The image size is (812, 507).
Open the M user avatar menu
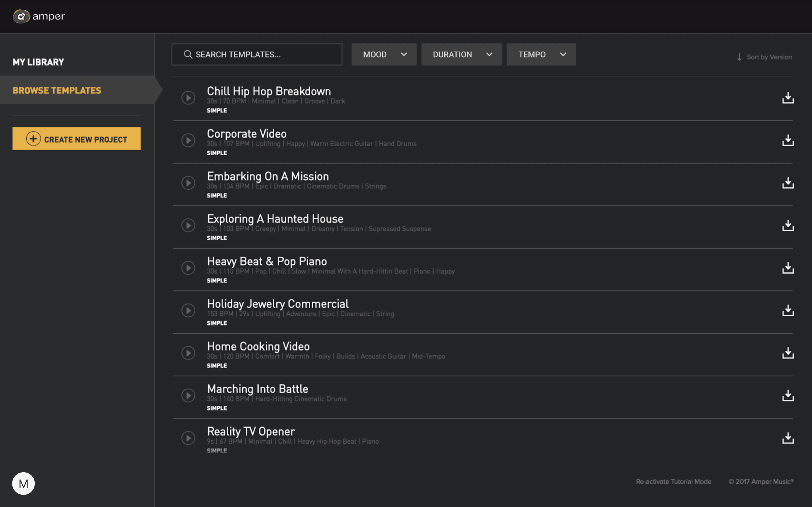click(x=23, y=484)
